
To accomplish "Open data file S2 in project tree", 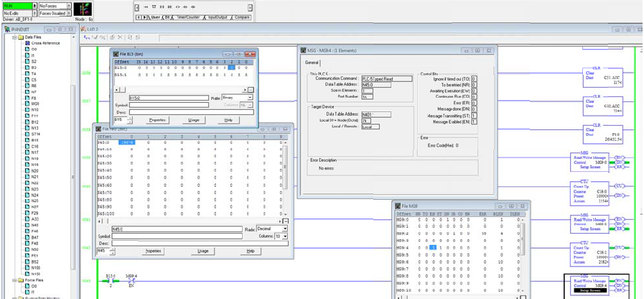I will tap(31, 61).
